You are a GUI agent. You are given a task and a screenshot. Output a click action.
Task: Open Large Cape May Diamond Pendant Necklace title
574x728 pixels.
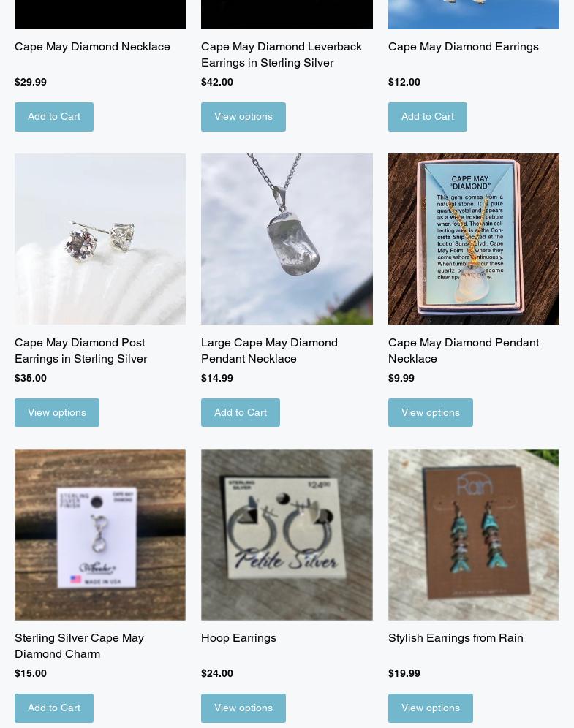pos(269,351)
